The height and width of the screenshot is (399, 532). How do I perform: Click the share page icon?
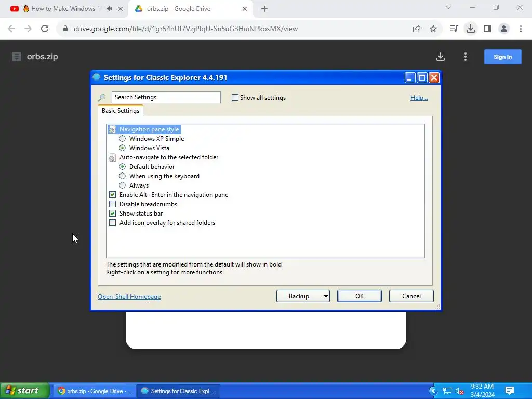tap(417, 29)
